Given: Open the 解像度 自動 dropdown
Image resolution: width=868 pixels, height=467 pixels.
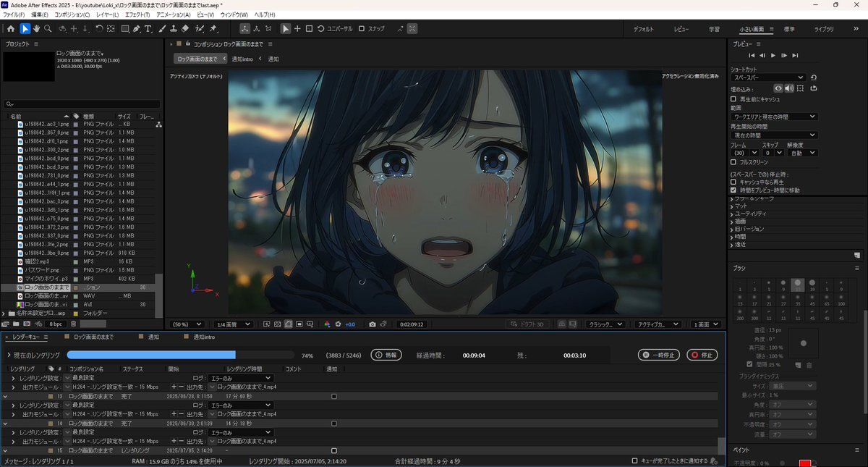Looking at the screenshot, I should (804, 153).
